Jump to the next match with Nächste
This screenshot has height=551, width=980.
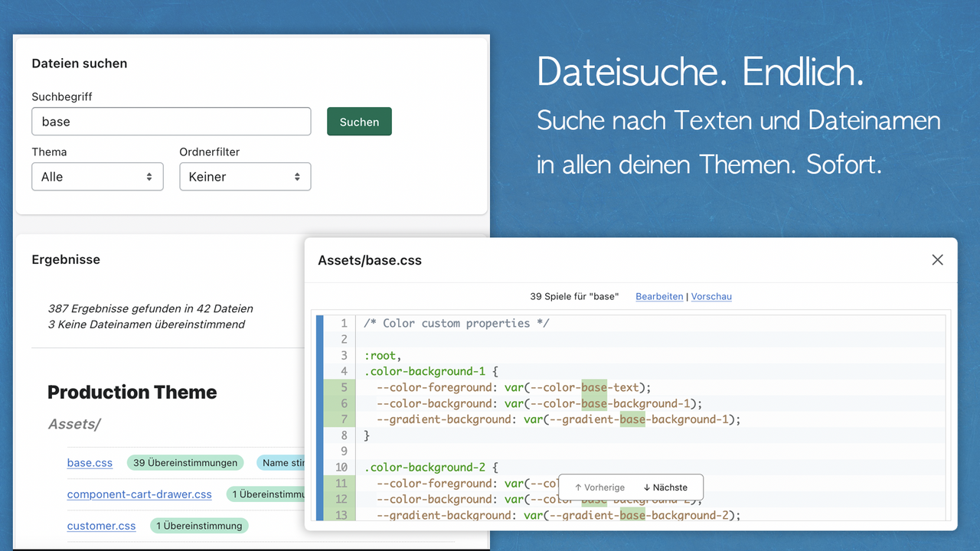point(665,487)
